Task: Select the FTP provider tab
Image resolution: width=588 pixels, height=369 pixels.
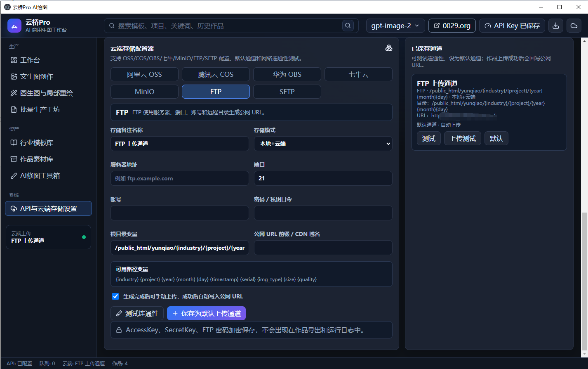Action: tap(216, 92)
